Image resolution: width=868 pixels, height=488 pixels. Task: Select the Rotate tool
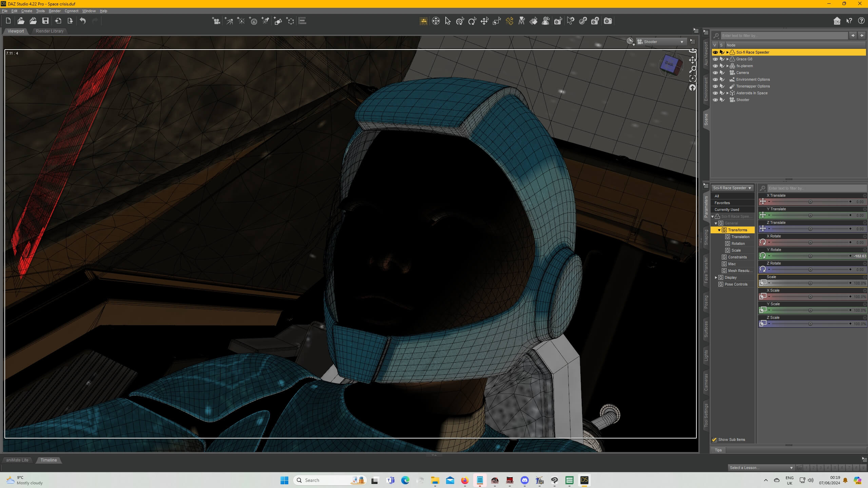pos(472,21)
